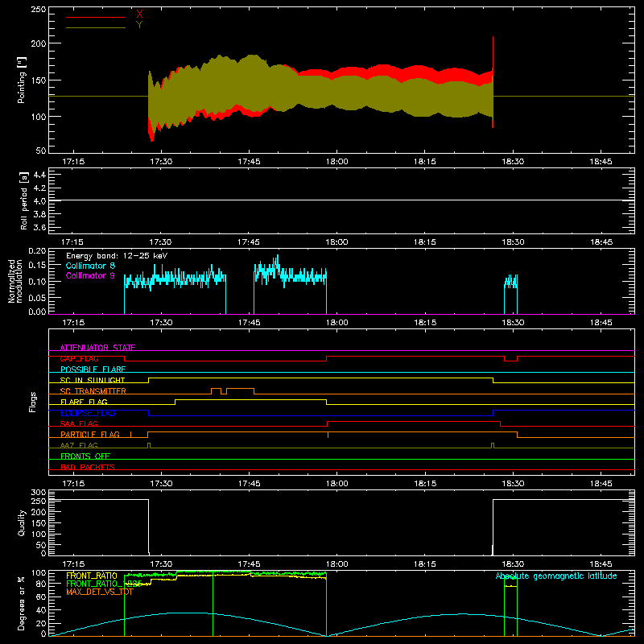644x644 pixels.
Task: Click the 150 tick on Quality axis
Action: (x=39, y=523)
